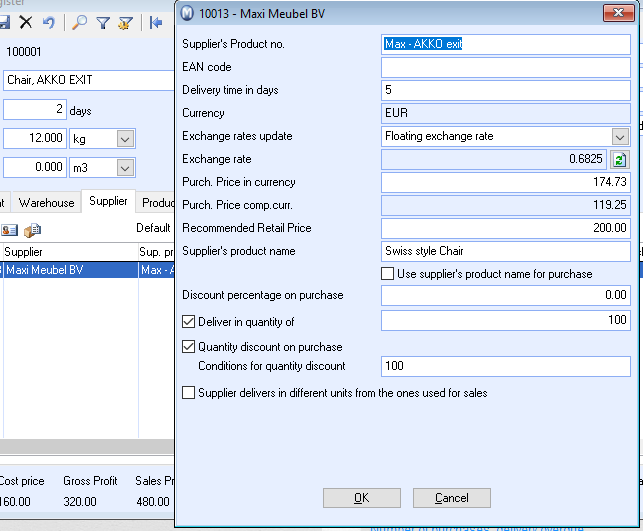
Task: Close the Maxi Meubel BV dialog
Action: pos(618,13)
